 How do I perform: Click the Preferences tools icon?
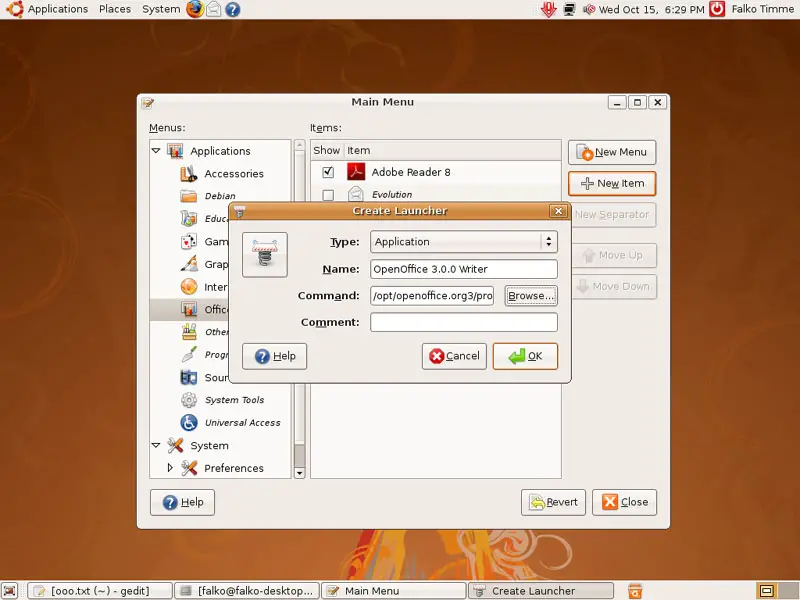pyautogui.click(x=189, y=467)
